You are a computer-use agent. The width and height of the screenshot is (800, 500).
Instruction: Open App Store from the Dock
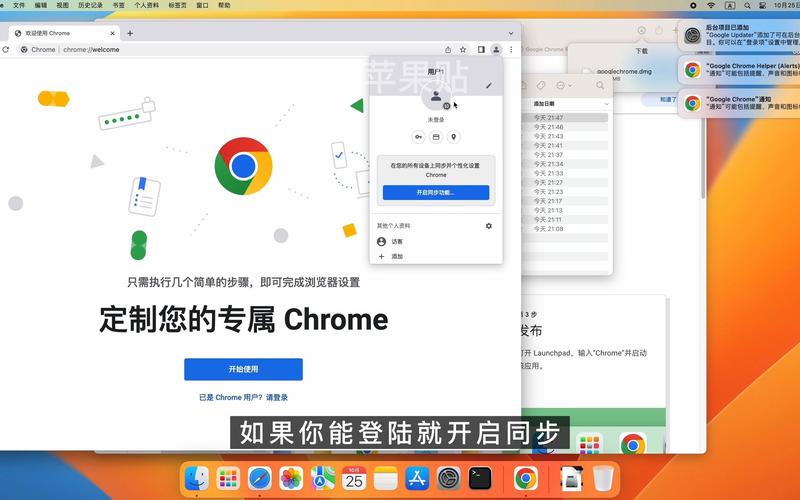pyautogui.click(x=417, y=479)
